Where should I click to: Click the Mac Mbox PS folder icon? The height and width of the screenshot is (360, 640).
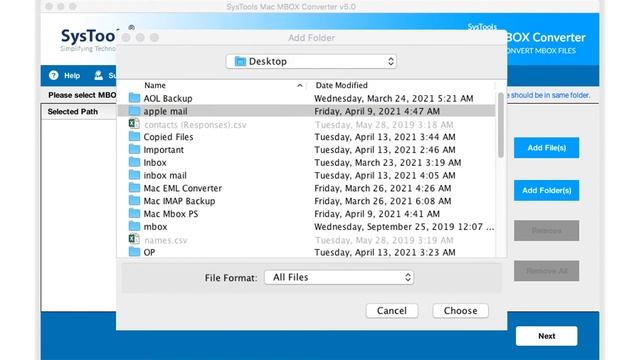pyautogui.click(x=134, y=213)
